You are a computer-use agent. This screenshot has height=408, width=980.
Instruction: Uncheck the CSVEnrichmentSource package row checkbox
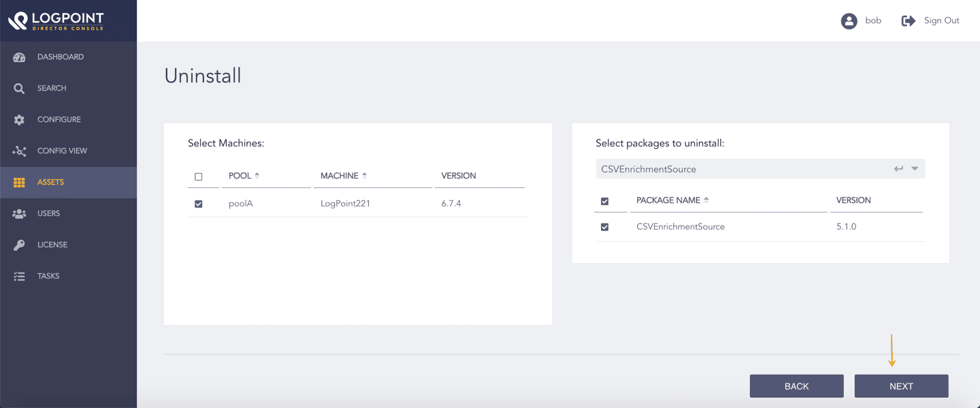tap(604, 227)
